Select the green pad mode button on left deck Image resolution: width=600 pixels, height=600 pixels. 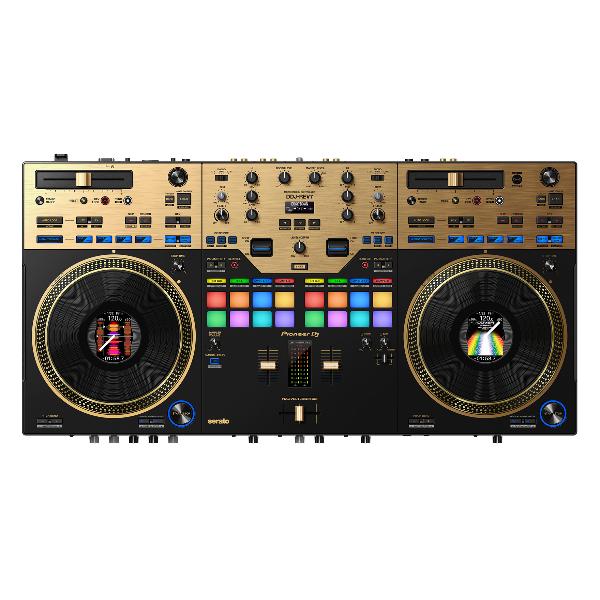click(x=240, y=281)
